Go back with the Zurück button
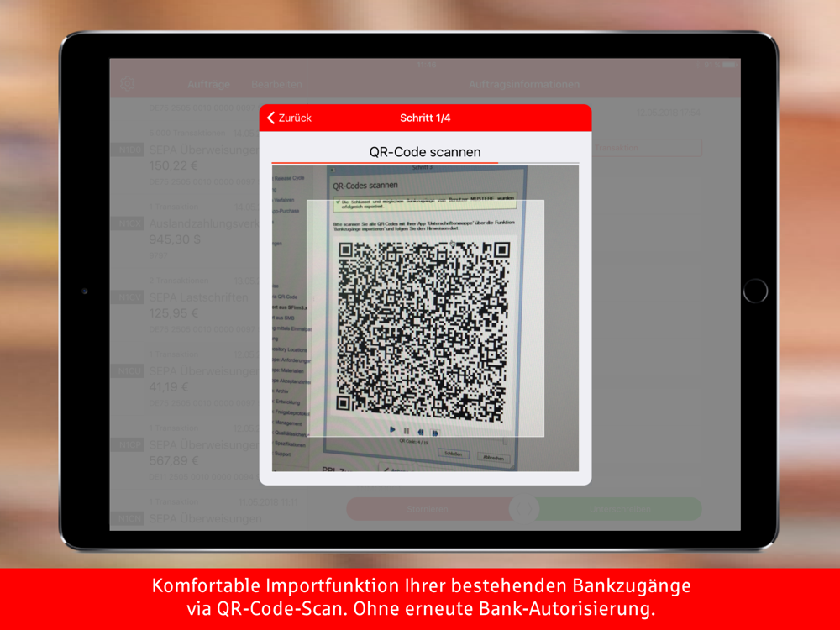Screen dimensions: 840x630 289,118
